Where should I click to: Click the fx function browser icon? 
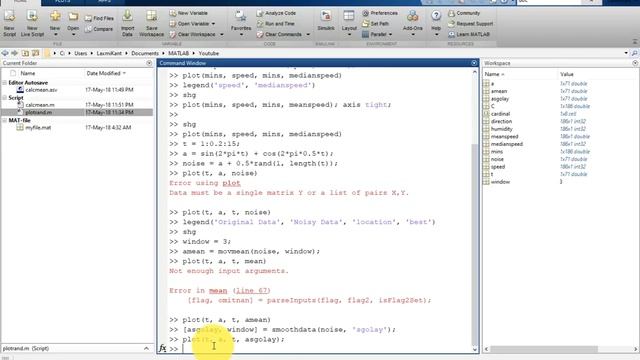[162, 348]
